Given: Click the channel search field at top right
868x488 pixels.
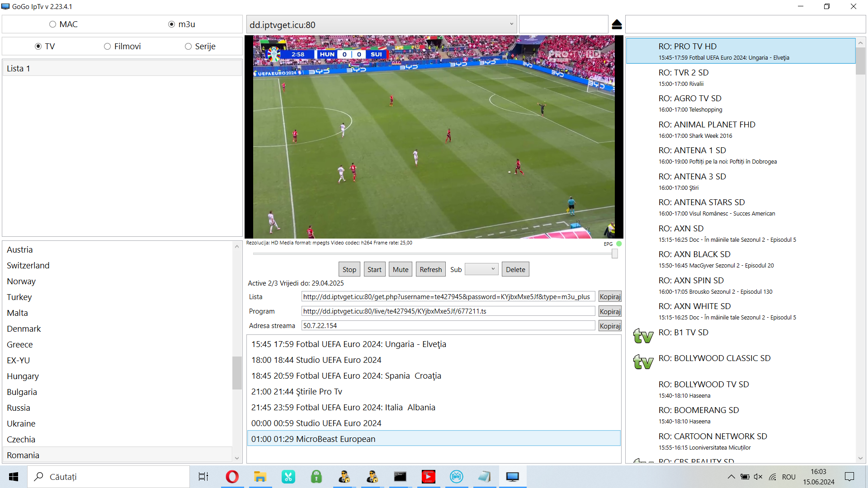Looking at the screenshot, I should click(745, 24).
